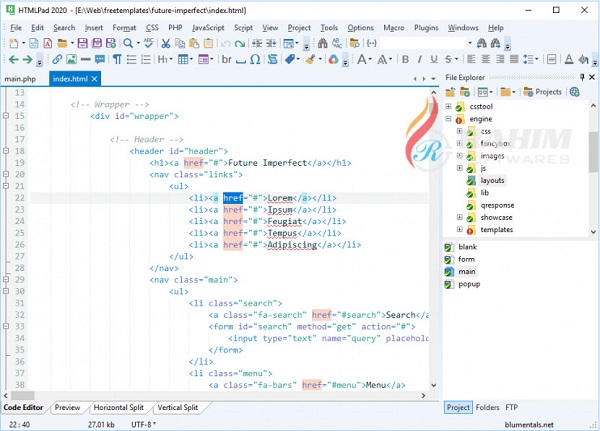Image resolution: width=600 pixels, height=431 pixels.
Task: Click the navigate back green arrow
Action: [14, 60]
